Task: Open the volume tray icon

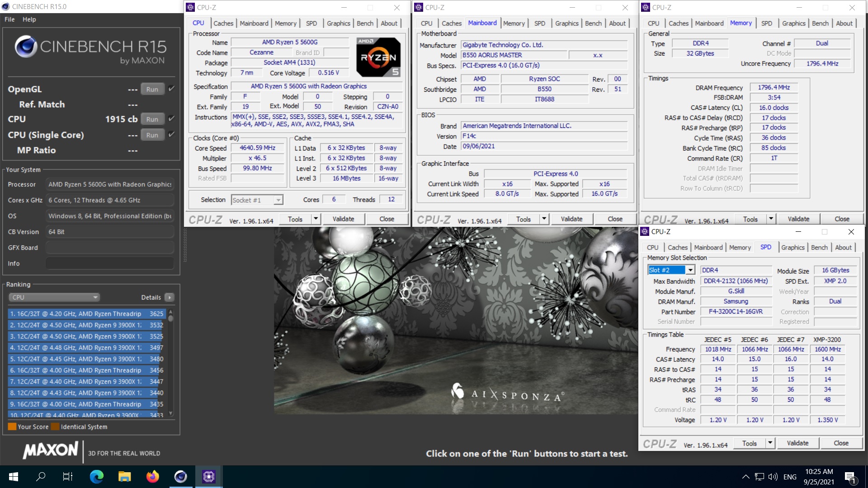Action: point(773,477)
